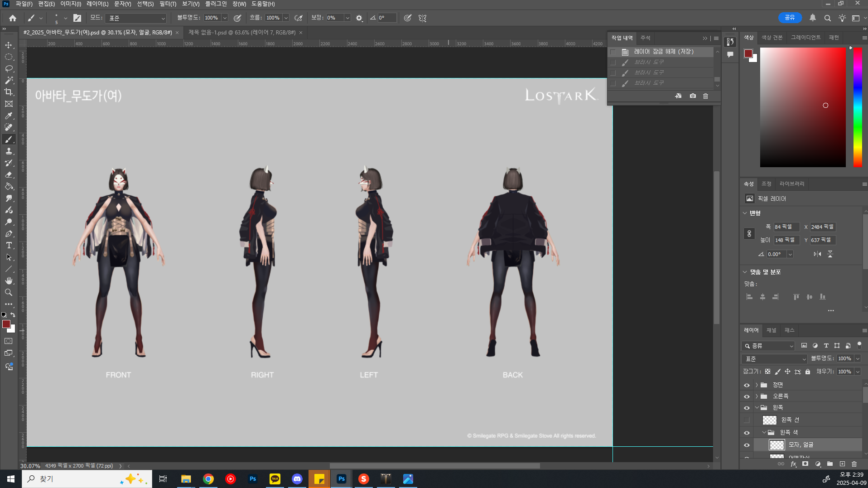Screen dimensions: 868x488
Task: Hide the 모자, 얼굴 layer
Action: [747, 445]
